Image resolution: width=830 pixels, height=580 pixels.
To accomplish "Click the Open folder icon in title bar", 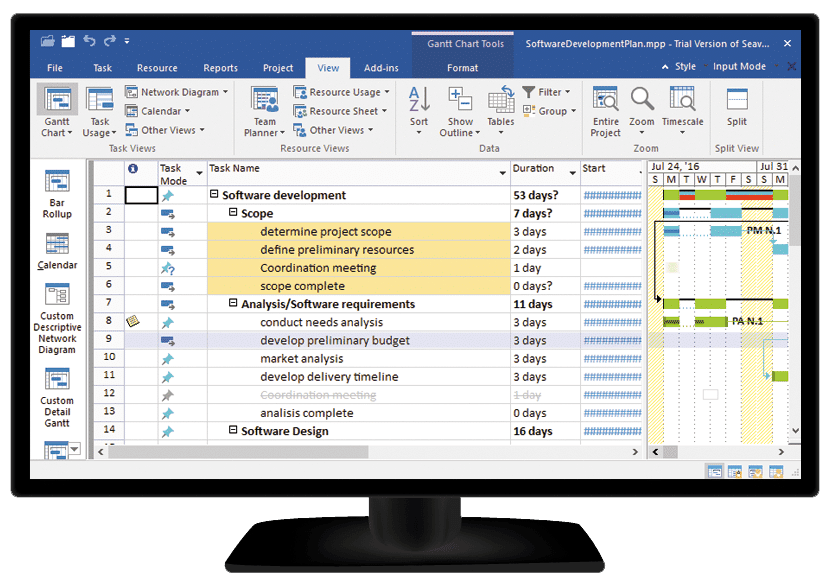I will (x=48, y=41).
